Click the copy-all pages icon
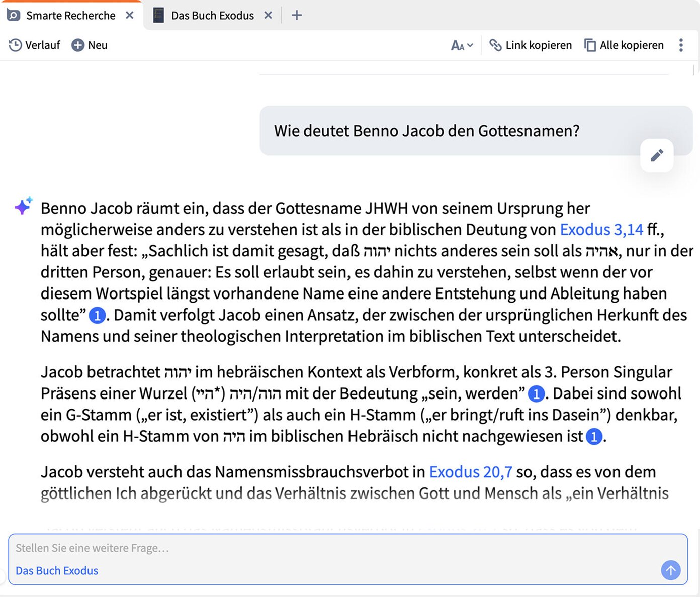Image resolution: width=700 pixels, height=597 pixels. 590,45
